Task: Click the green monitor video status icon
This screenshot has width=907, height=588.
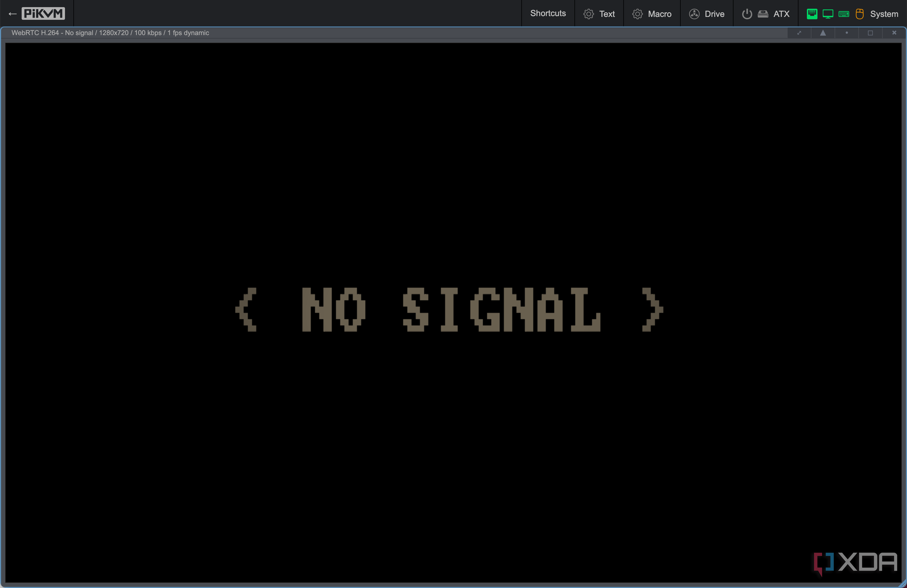Action: pos(828,14)
